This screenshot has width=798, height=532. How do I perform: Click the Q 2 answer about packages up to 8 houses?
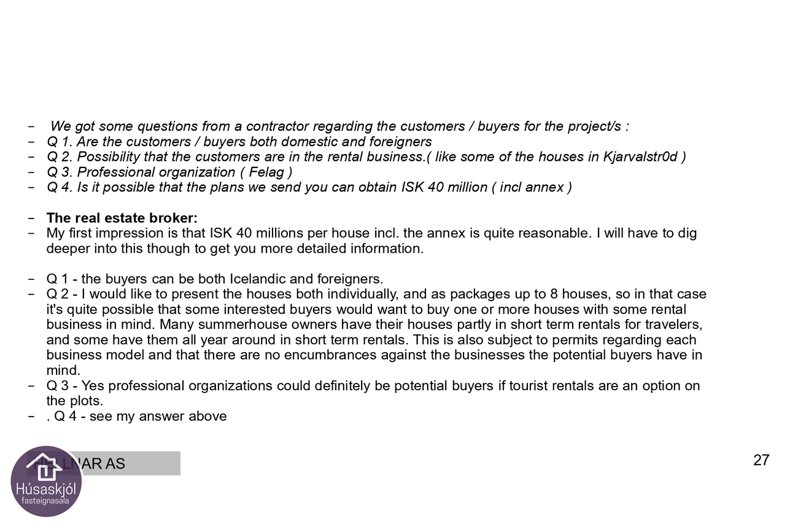click(376, 295)
